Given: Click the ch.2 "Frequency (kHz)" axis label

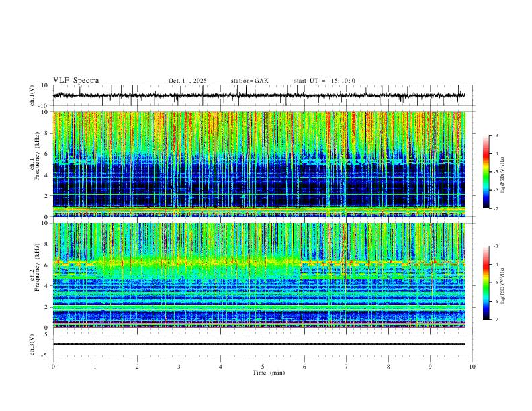Looking at the screenshot, I should pyautogui.click(x=37, y=267).
